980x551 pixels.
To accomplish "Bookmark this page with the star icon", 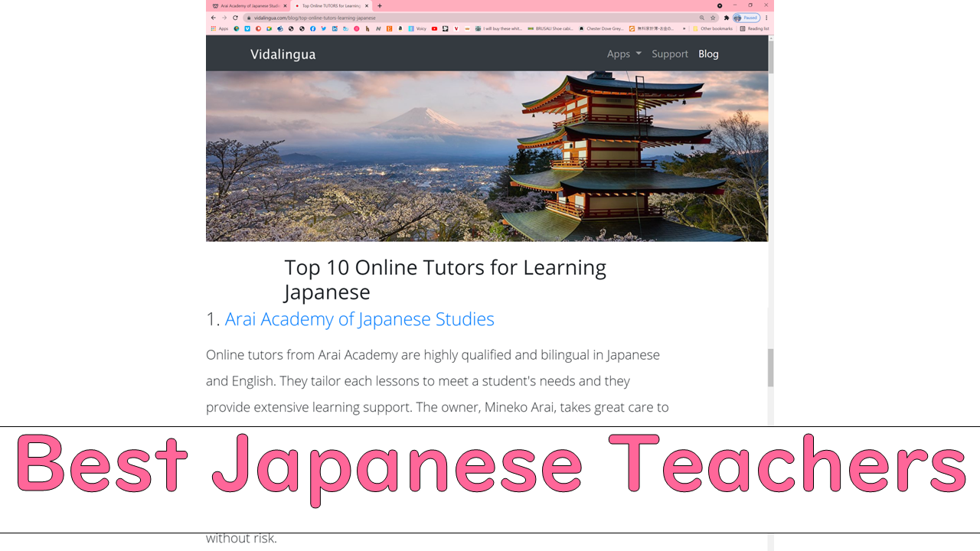I will pyautogui.click(x=713, y=18).
